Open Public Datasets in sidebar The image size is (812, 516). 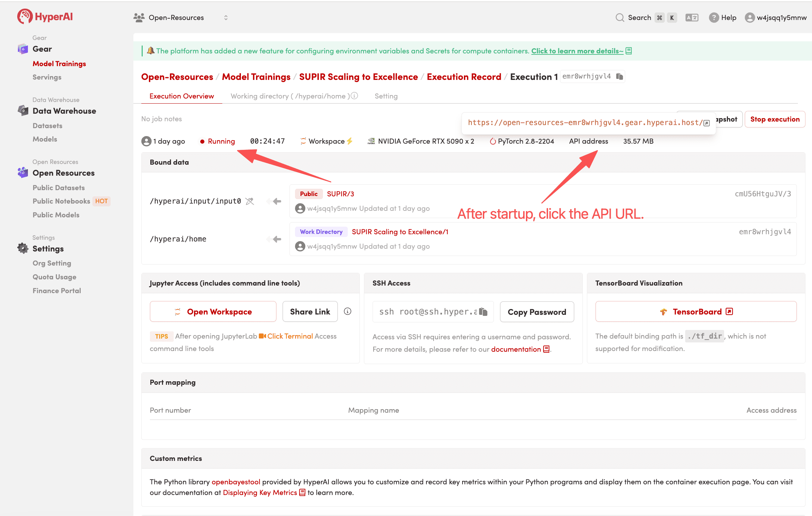59,188
